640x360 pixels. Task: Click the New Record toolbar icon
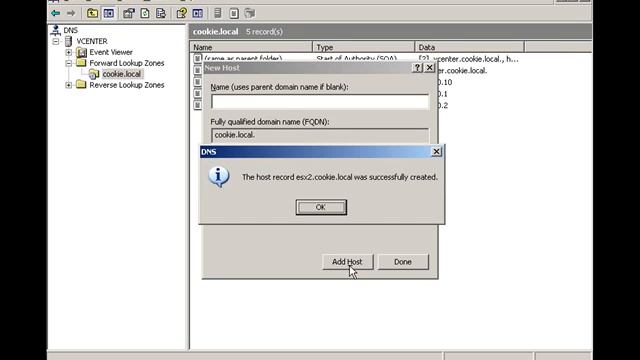[234, 13]
